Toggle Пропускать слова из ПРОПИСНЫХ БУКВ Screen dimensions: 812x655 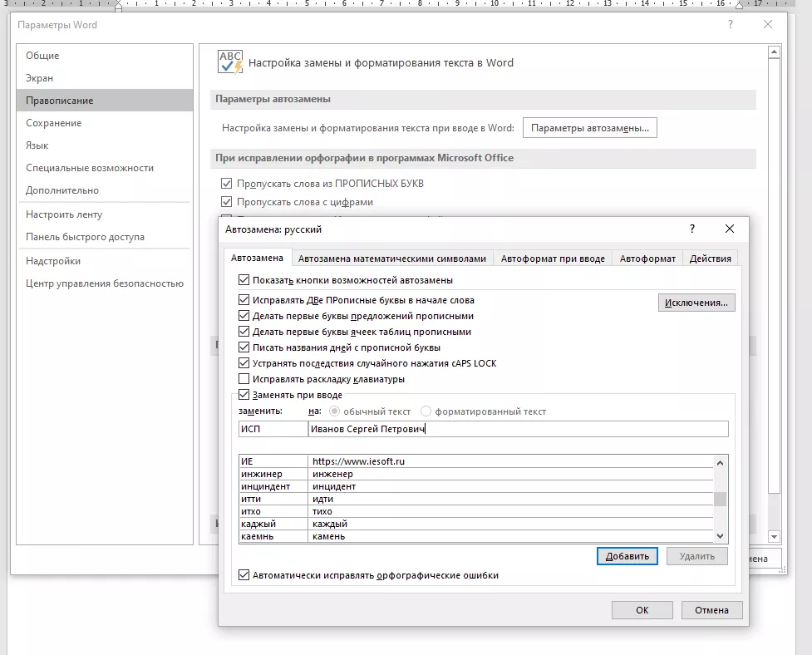pyautogui.click(x=226, y=184)
